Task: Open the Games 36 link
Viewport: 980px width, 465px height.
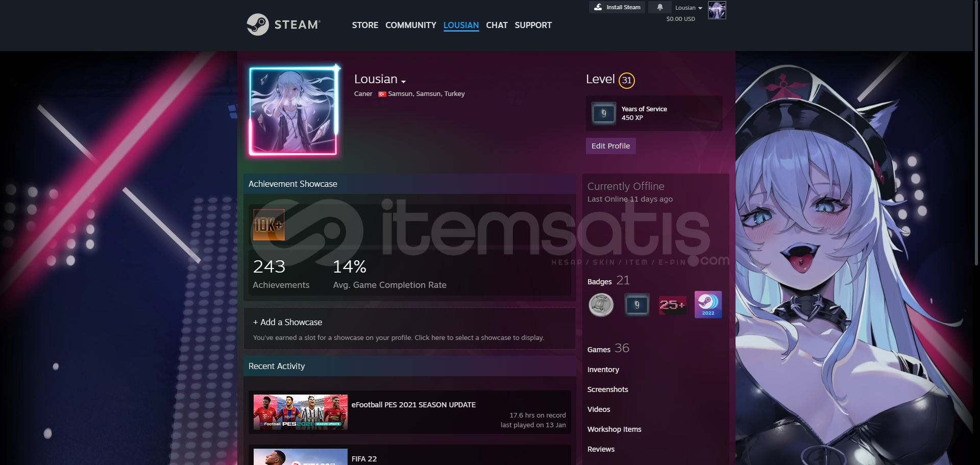Action: [608, 349]
